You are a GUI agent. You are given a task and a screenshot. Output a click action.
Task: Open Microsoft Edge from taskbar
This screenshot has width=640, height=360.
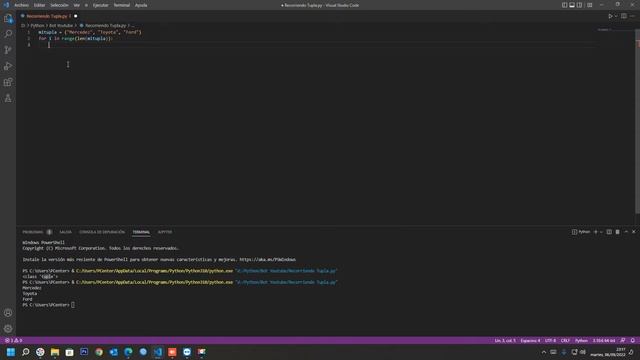128,352
